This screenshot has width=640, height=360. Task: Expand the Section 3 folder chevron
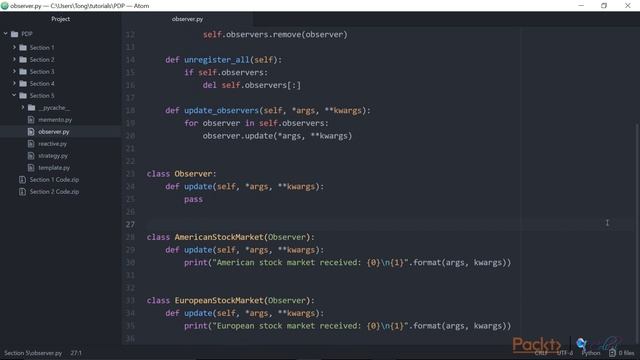click(14, 71)
